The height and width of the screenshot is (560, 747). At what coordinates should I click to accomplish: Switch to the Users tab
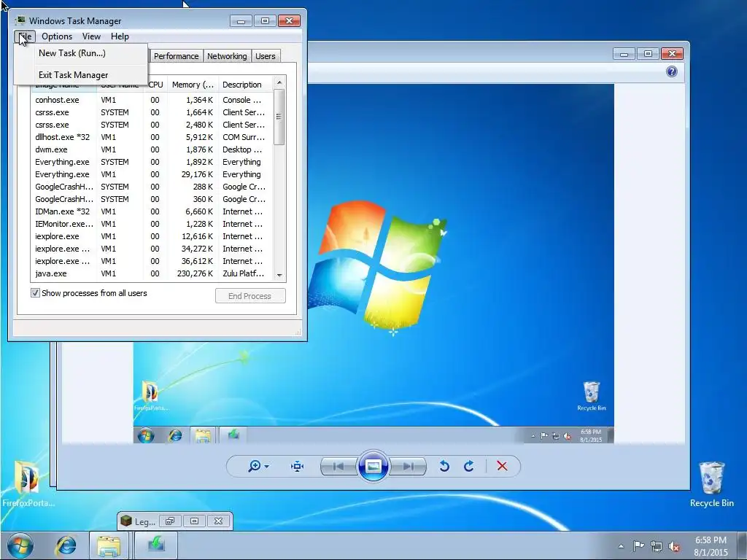click(265, 56)
